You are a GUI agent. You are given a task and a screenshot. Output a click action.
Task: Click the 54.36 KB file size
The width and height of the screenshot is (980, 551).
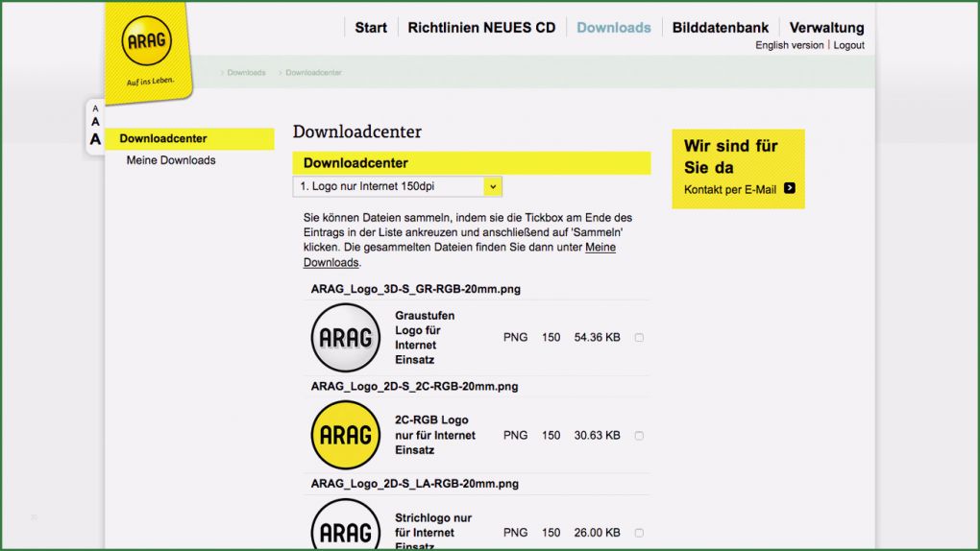597,337
